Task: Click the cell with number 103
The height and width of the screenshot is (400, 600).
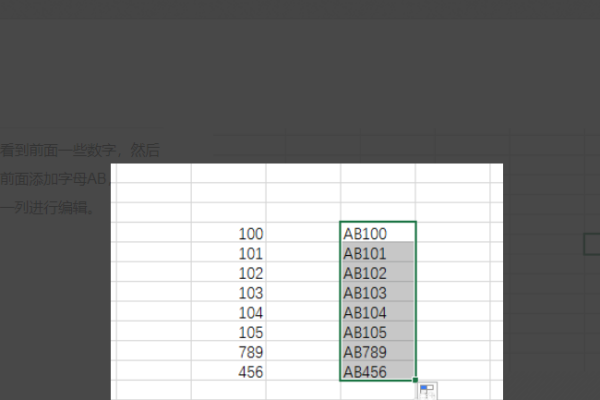Action: 228,292
